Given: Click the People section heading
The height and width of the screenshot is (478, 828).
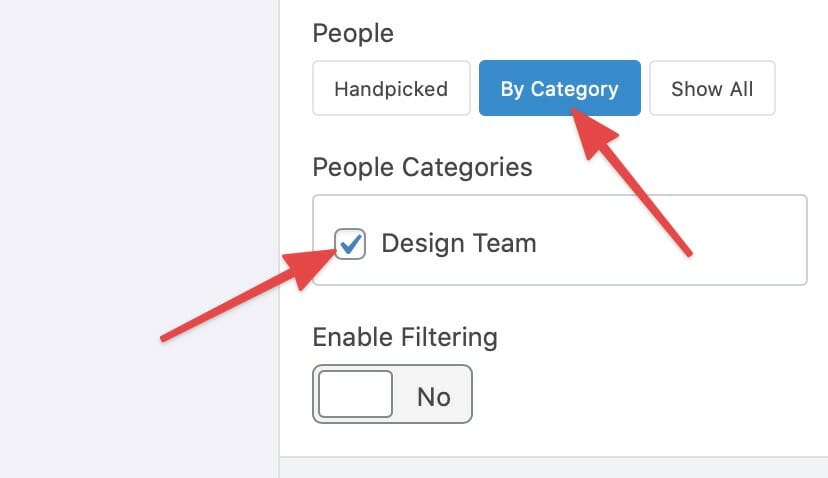Looking at the screenshot, I should coord(353,33).
